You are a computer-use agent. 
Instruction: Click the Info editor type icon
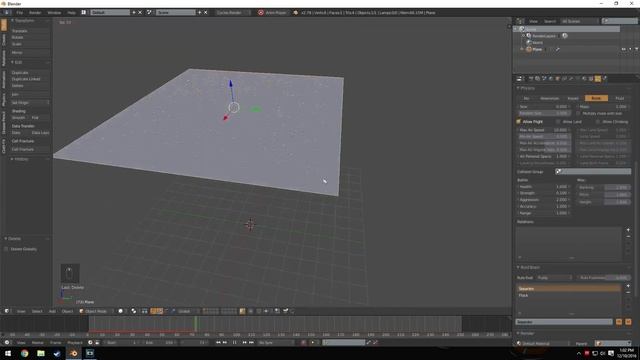tap(7, 13)
